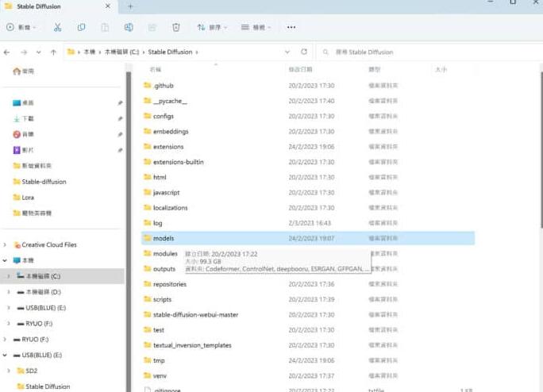The width and height of the screenshot is (543, 392).
Task: Go back with the left arrow
Action: 6,52
